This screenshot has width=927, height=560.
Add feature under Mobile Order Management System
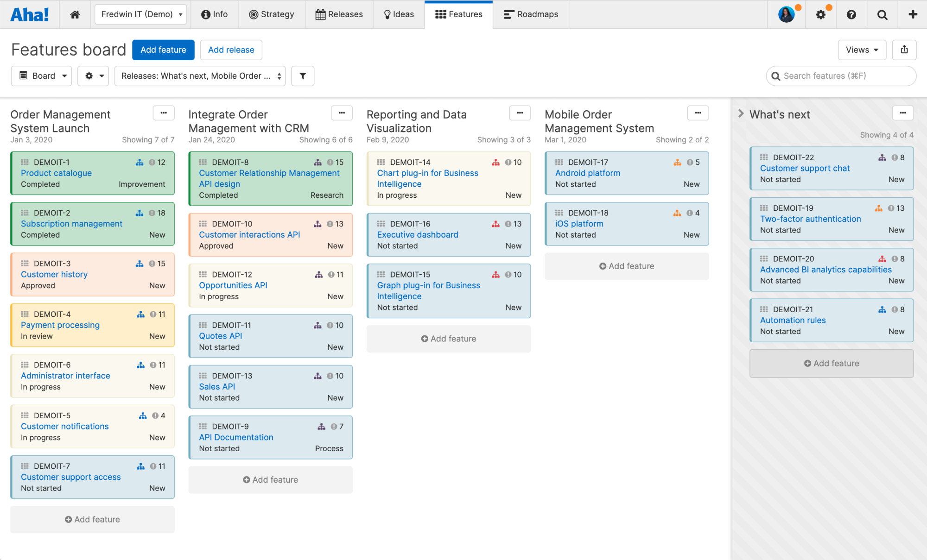pyautogui.click(x=627, y=266)
